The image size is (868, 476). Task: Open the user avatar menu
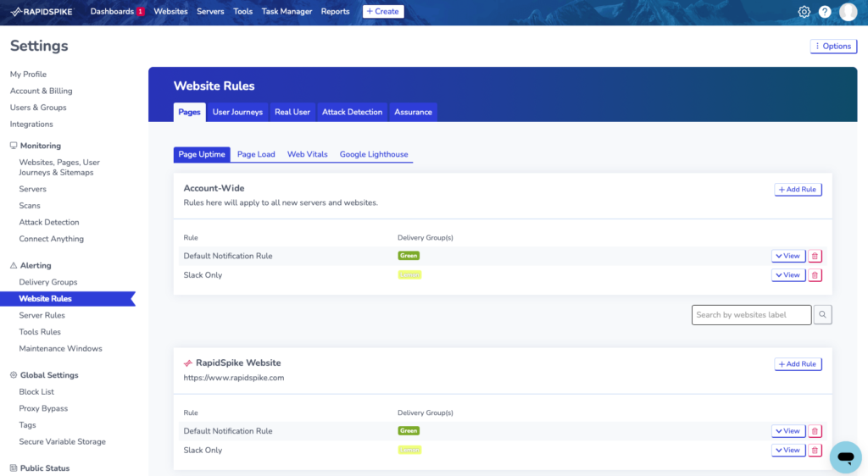(x=848, y=12)
